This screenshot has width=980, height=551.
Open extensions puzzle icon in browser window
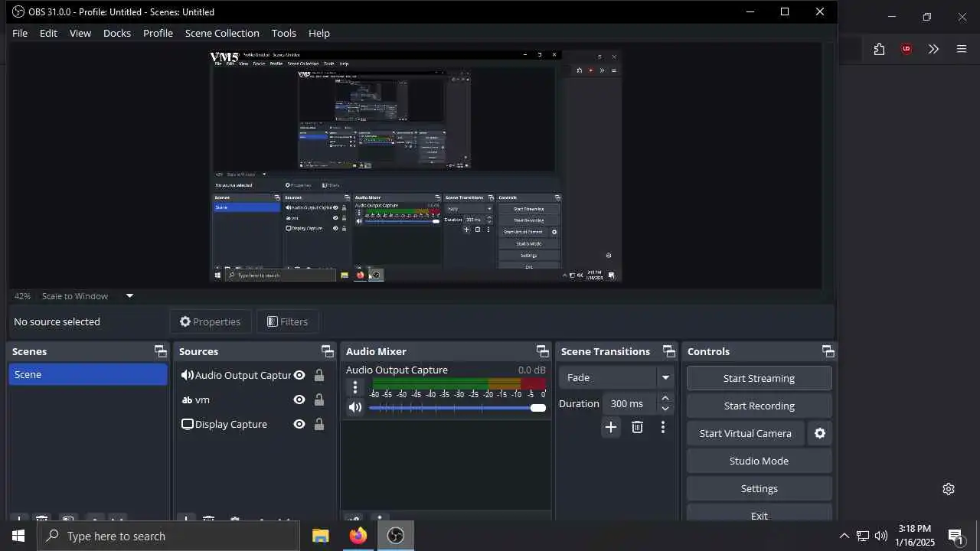879,49
